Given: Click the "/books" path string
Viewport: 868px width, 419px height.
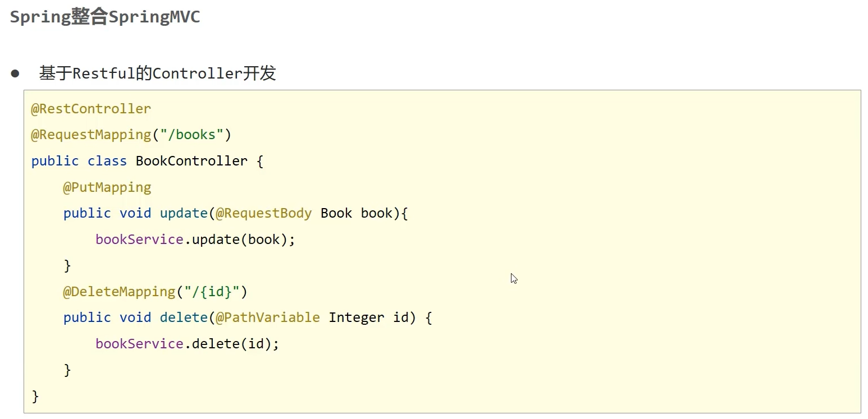Looking at the screenshot, I should coord(191,135).
